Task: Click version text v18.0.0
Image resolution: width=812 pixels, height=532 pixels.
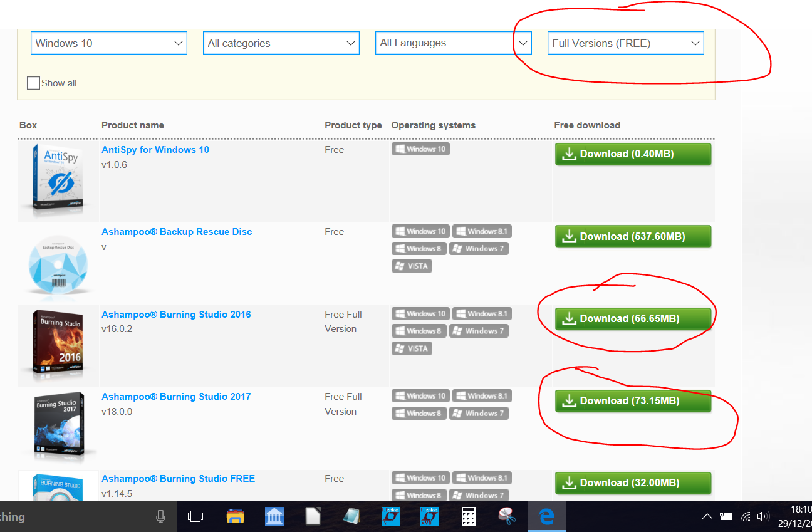Action: point(117,412)
